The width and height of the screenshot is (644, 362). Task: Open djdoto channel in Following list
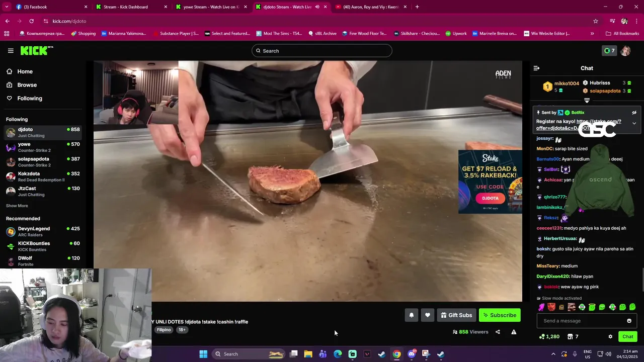click(x=43, y=132)
